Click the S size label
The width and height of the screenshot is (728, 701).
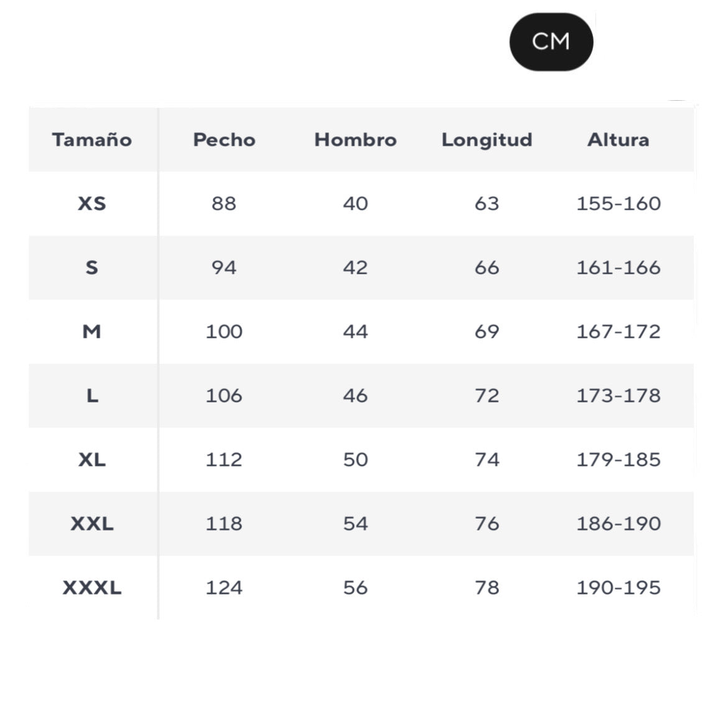pyautogui.click(x=92, y=267)
